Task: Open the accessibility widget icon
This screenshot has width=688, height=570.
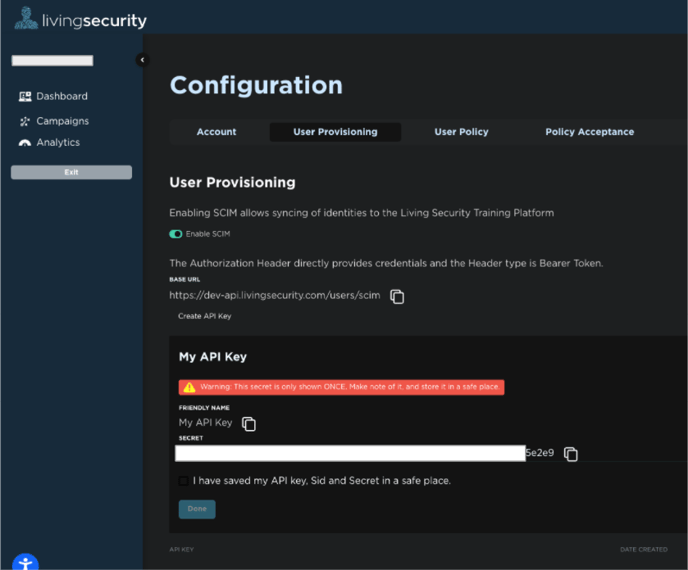Action: pos(25,563)
